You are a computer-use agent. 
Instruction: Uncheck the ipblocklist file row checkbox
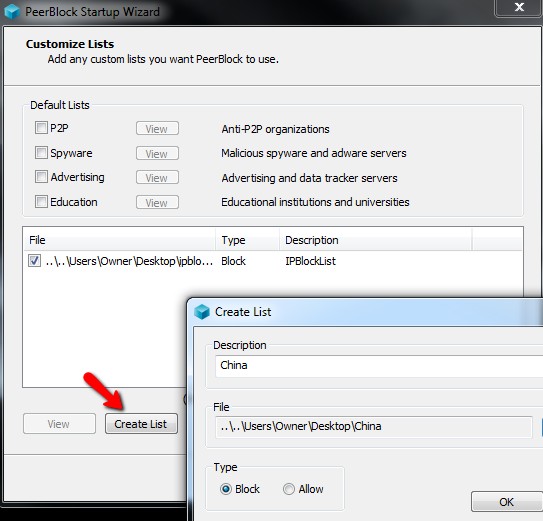point(34,261)
